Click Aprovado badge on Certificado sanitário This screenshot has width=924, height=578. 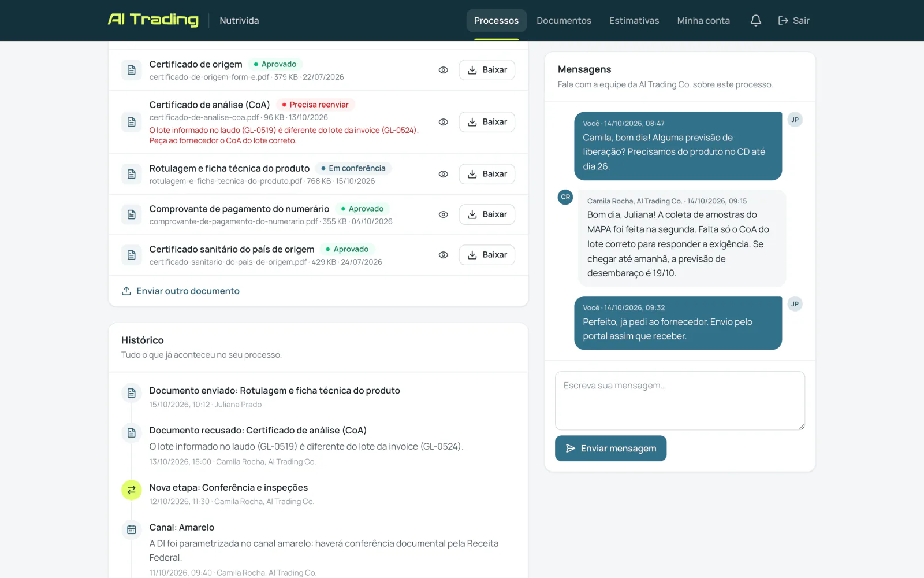(347, 249)
